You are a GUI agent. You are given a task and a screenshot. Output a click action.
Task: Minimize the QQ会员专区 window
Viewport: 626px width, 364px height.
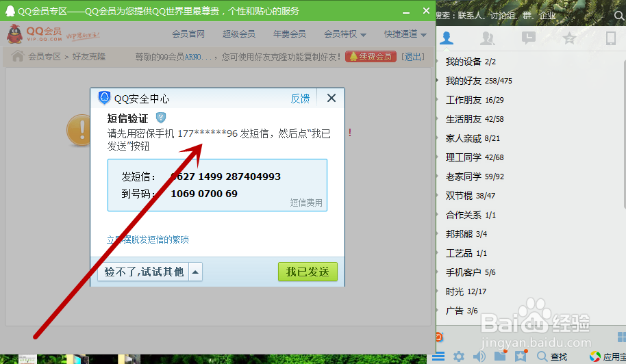[x=406, y=12]
